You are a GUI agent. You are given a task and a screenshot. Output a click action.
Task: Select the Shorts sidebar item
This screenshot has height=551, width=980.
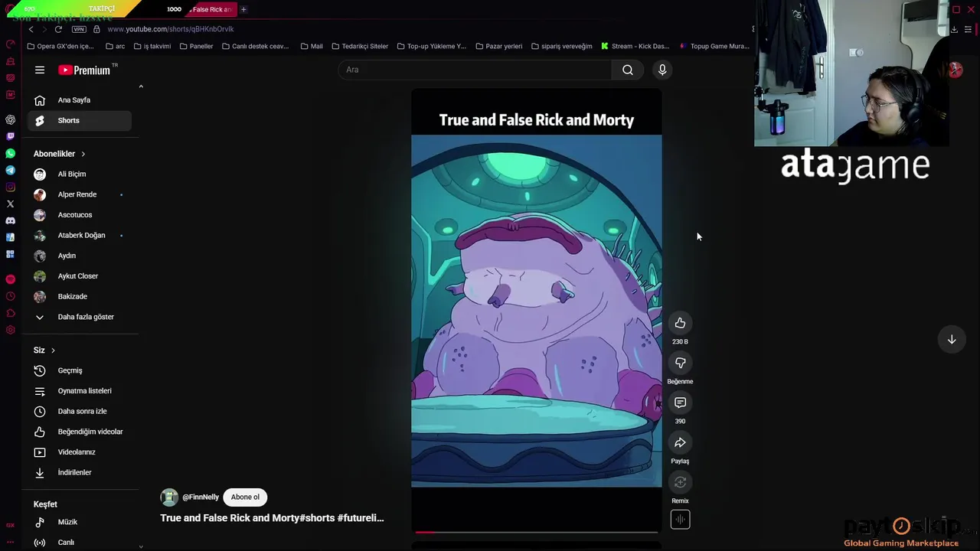(x=79, y=120)
